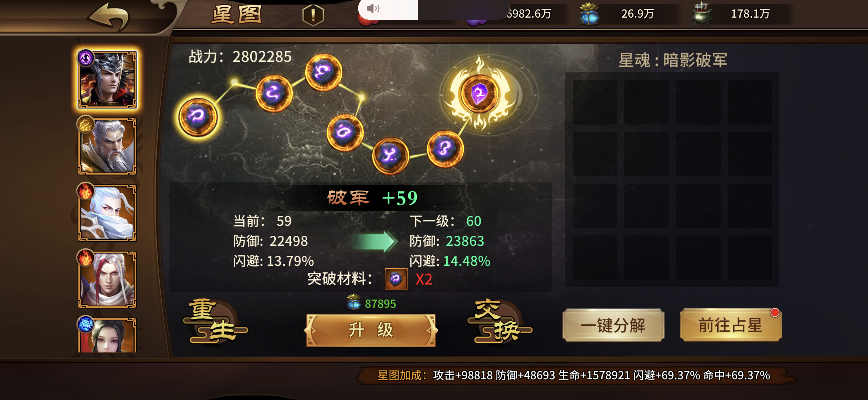This screenshot has width=868, height=400.
Task: Select the flaming star soul node
Action: [x=479, y=94]
